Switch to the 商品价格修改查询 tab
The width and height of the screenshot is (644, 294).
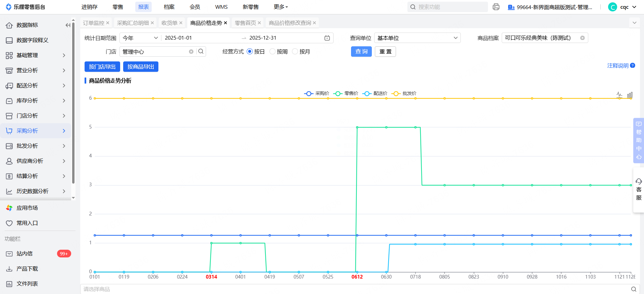(x=290, y=23)
